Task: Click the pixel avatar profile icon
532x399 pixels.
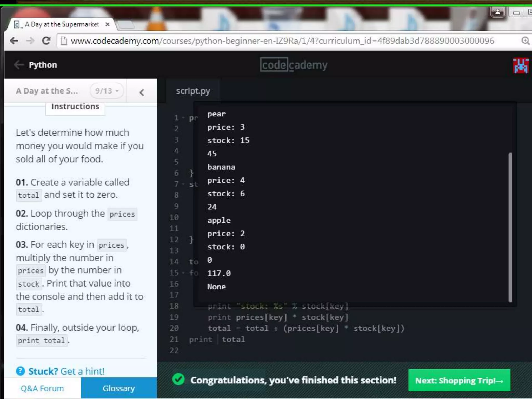Action: (520, 65)
